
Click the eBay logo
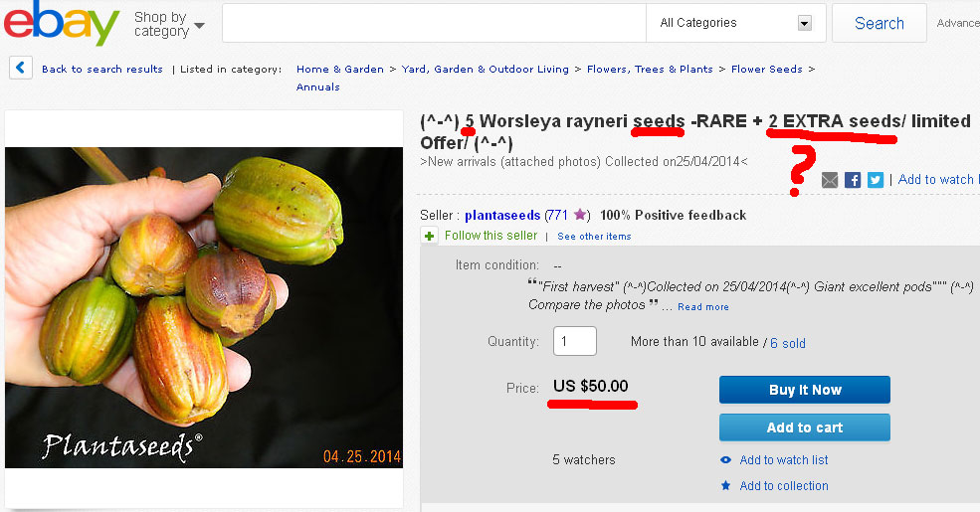pos(62,23)
